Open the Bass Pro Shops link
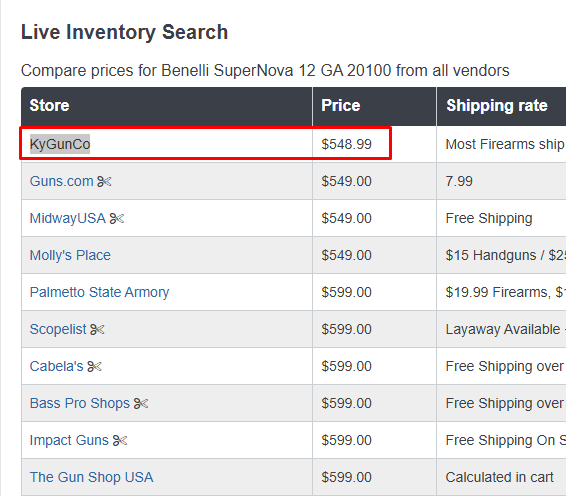Screen dimensions: 566x496 click(79, 403)
